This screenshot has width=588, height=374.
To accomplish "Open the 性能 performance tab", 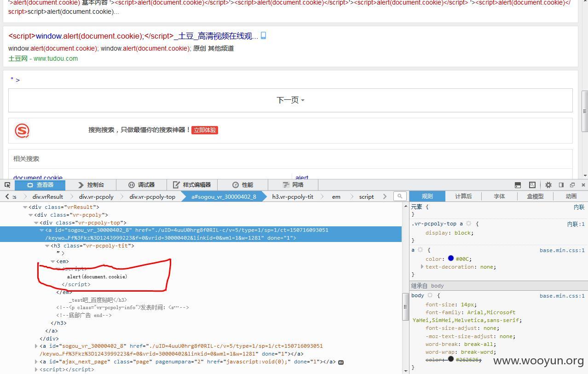I will point(242,185).
